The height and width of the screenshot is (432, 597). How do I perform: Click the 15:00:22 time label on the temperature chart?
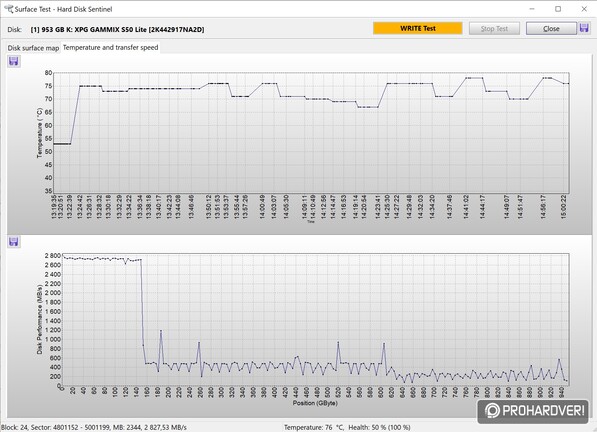(564, 207)
